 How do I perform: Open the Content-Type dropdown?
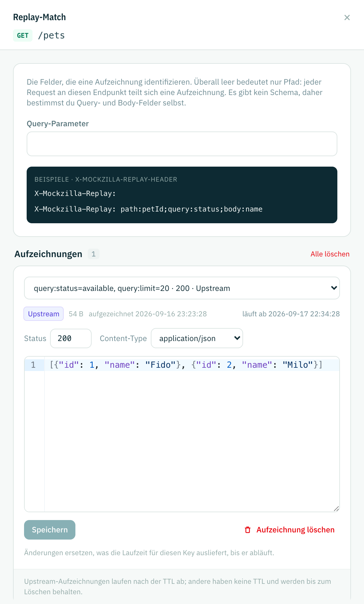pos(197,338)
